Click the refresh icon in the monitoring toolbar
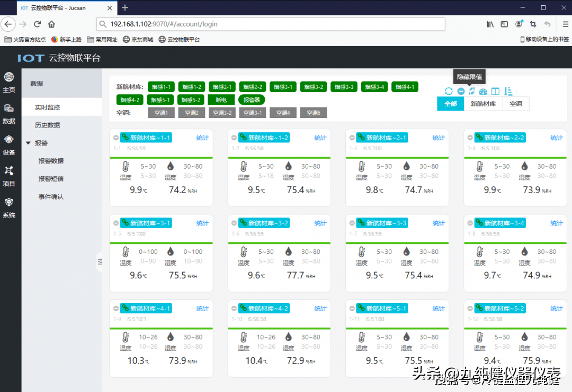The height and width of the screenshot is (392, 572). click(449, 92)
